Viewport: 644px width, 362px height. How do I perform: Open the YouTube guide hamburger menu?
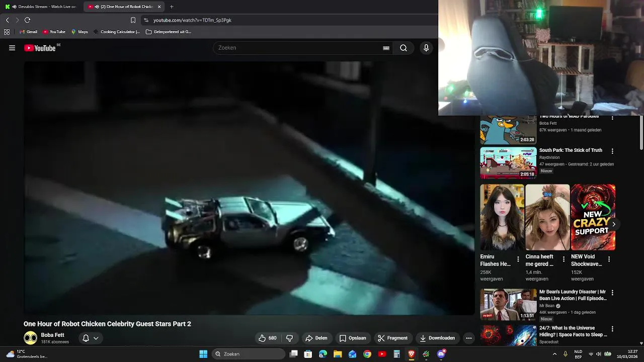[x=12, y=48]
